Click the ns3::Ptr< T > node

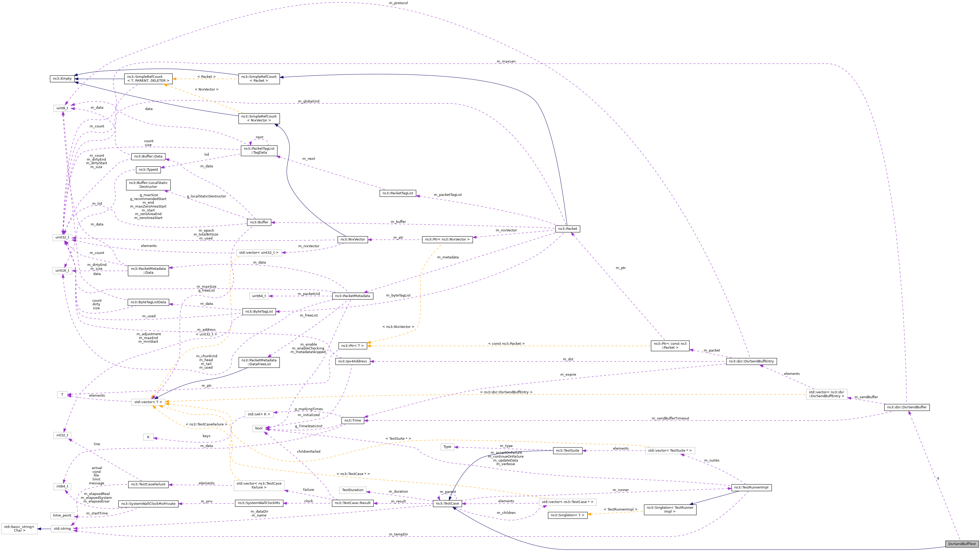tap(353, 346)
